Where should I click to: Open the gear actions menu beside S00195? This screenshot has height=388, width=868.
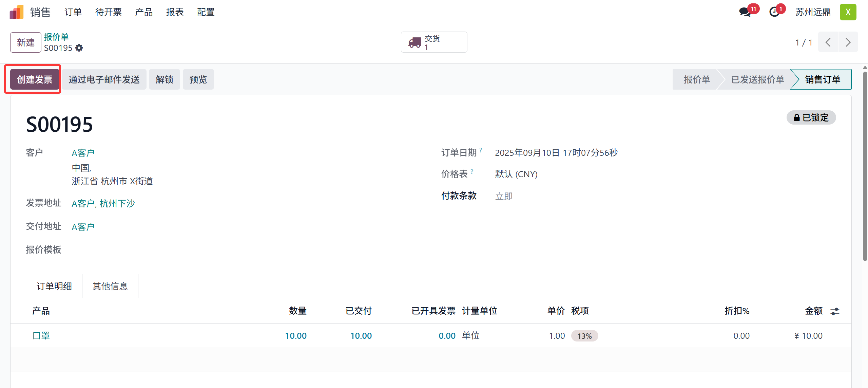[x=79, y=48]
